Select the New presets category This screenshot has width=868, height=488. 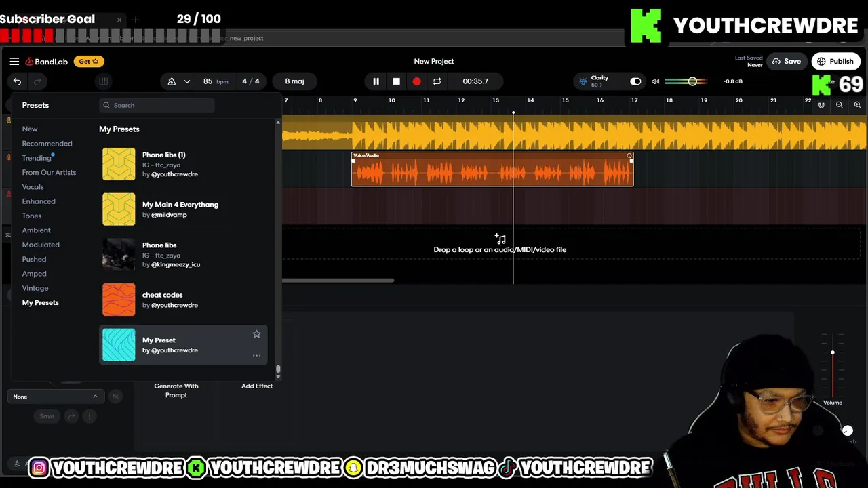click(30, 129)
